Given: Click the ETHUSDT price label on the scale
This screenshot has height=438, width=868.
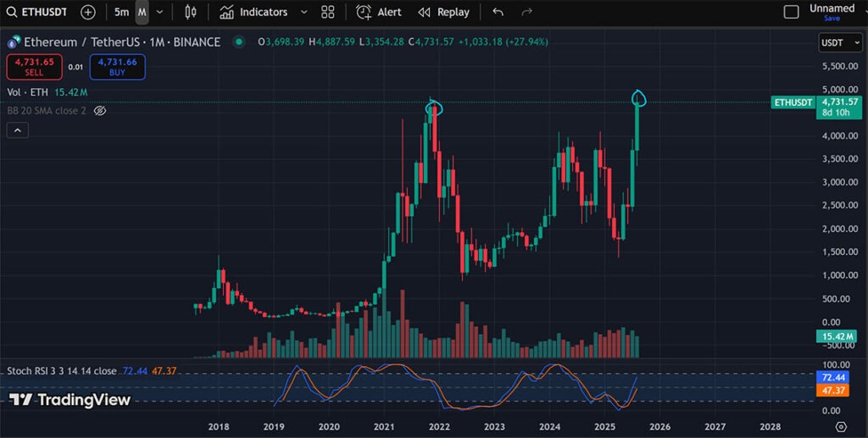Looking at the screenshot, I should [x=793, y=103].
